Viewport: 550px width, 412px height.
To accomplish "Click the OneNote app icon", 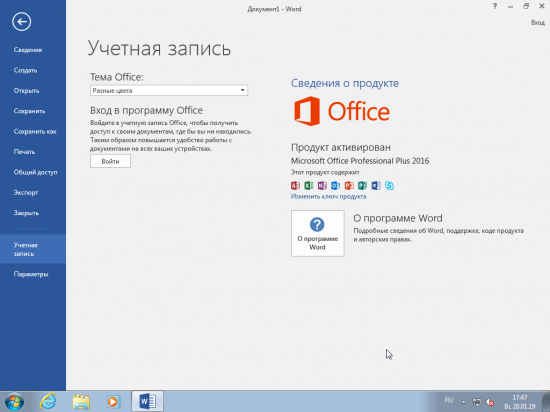I will 322,185.
